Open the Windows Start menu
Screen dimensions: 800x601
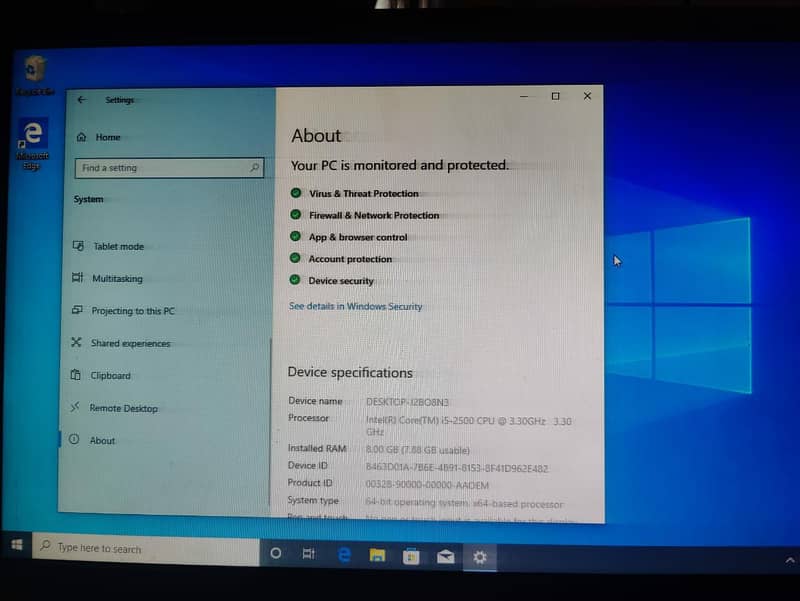point(17,545)
